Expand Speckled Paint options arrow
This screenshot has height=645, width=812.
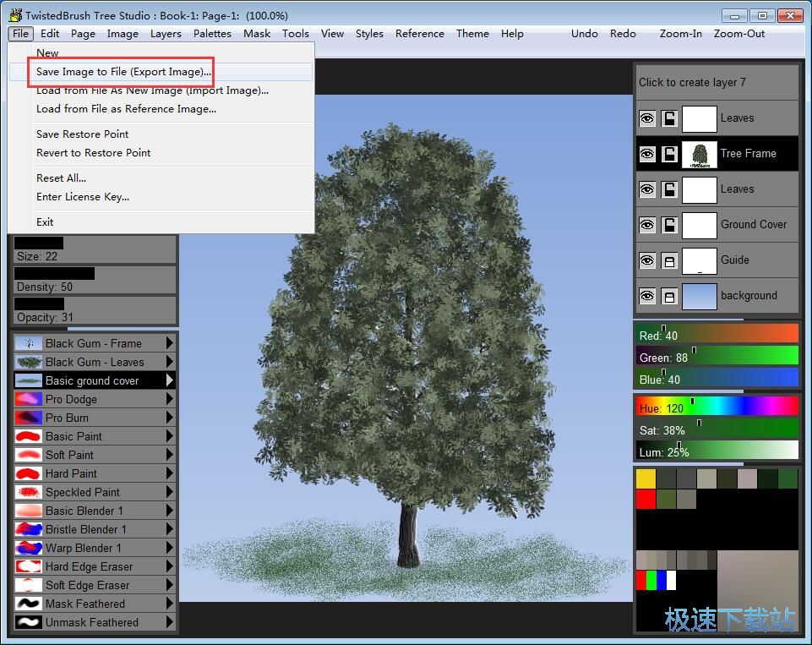coord(169,492)
